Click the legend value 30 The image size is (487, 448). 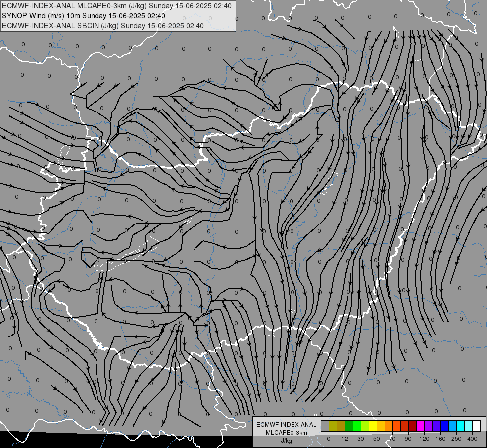[x=361, y=439]
